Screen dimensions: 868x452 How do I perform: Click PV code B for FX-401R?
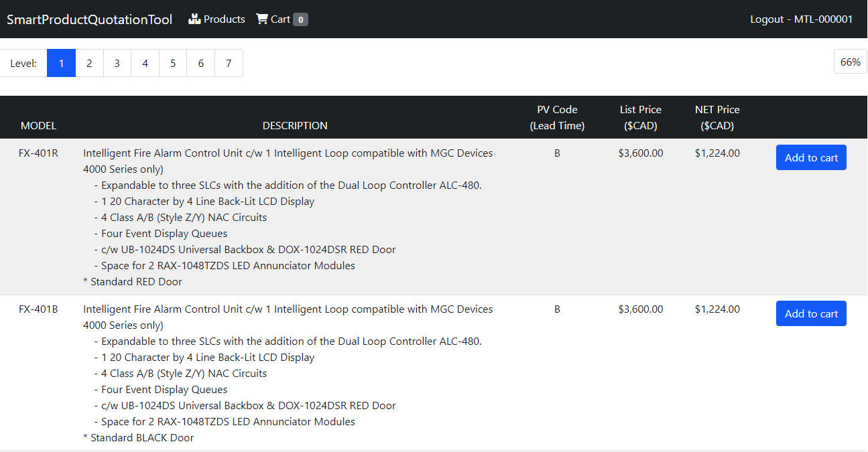(x=557, y=153)
